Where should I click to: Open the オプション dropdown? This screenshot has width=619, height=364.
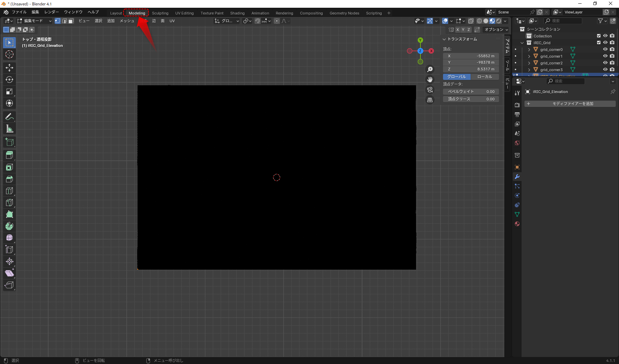(x=496, y=30)
